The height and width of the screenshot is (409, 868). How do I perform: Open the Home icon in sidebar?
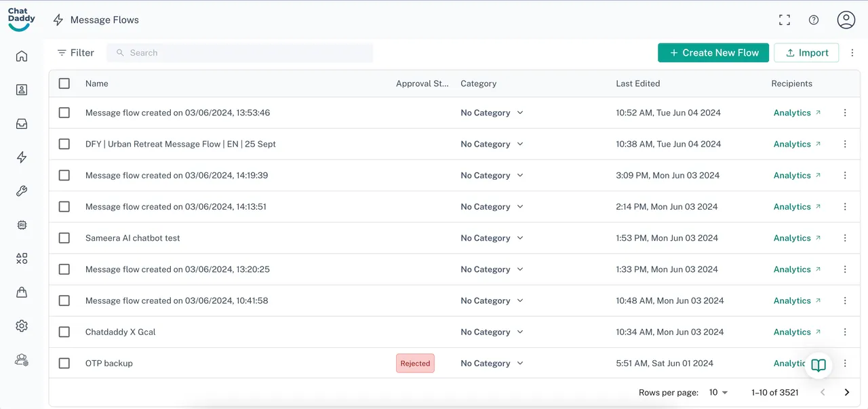point(22,56)
